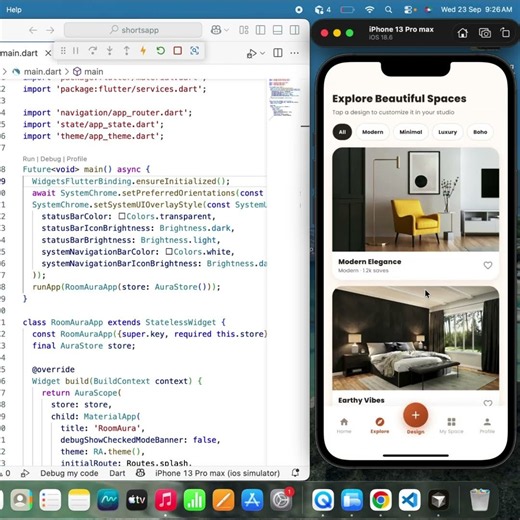Grab the debug toolbar drag handle
This screenshot has height=520, width=520.
point(63,51)
